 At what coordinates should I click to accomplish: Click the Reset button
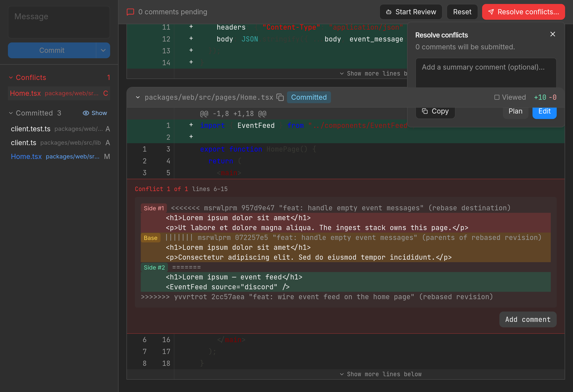pyautogui.click(x=462, y=12)
